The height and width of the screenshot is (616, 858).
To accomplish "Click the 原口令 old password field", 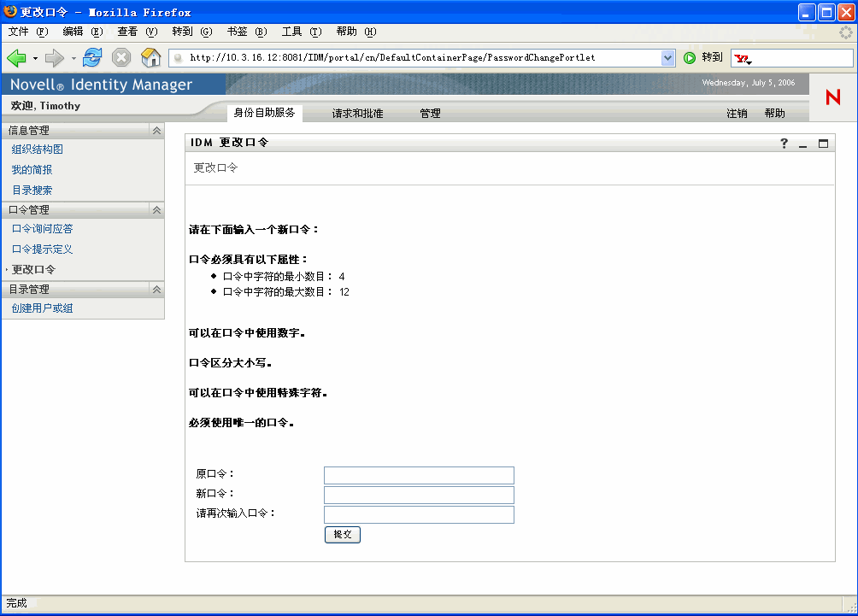I will [419, 475].
